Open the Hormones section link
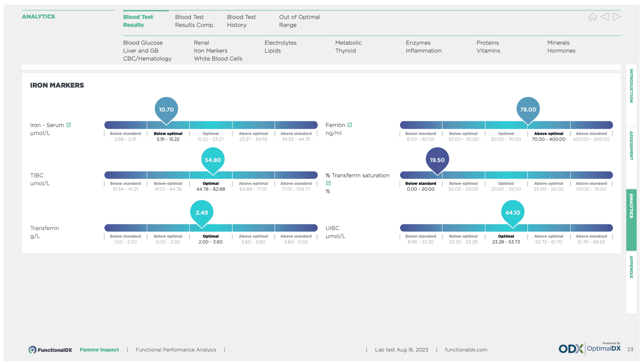The image size is (644, 364). [561, 50]
